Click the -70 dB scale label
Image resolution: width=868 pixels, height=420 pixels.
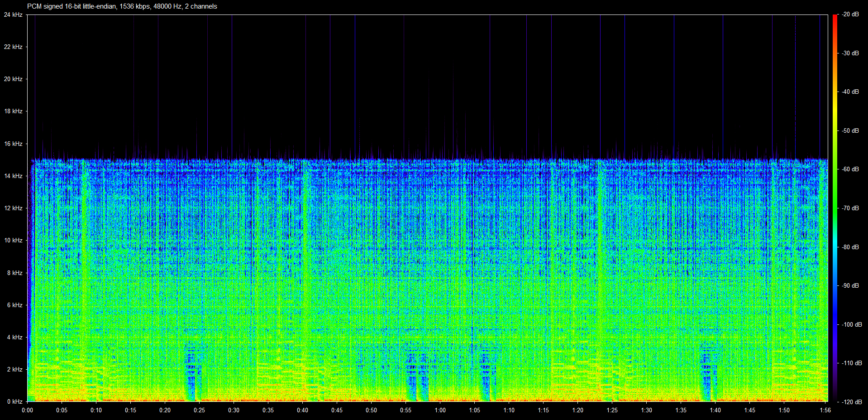[850, 208]
